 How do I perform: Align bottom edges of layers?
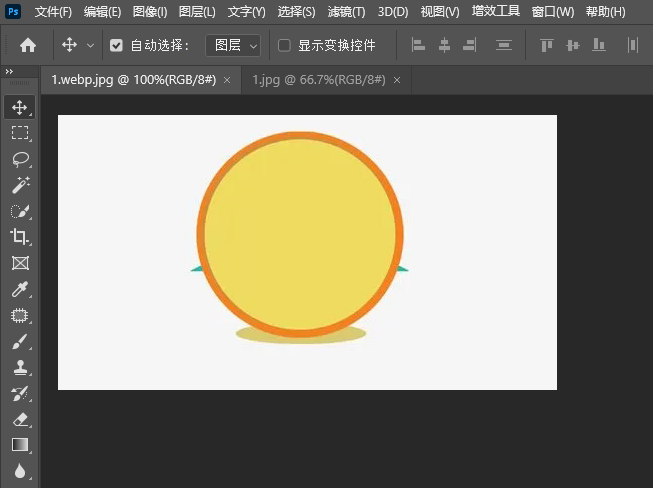[598, 45]
